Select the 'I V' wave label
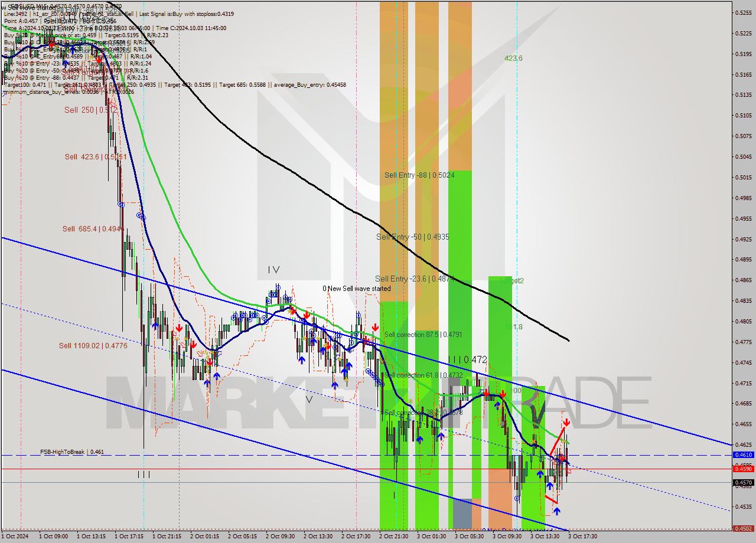This screenshot has width=756, height=543. [273, 270]
